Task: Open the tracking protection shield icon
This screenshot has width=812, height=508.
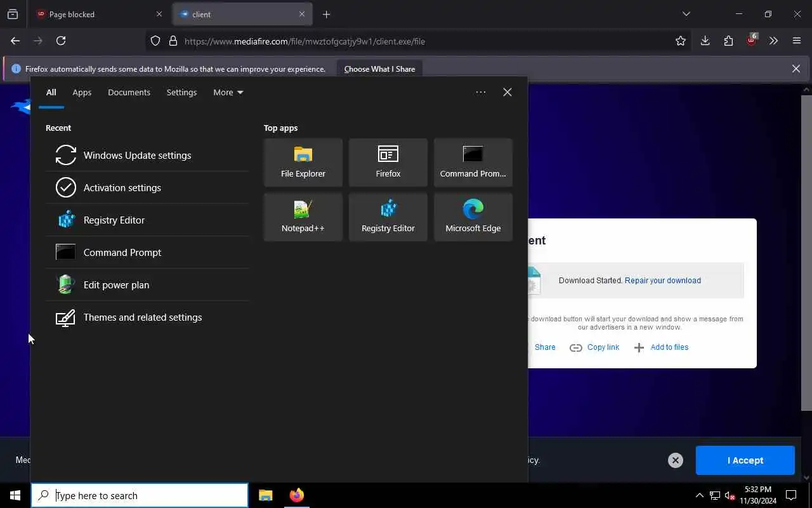Action: 155,41
